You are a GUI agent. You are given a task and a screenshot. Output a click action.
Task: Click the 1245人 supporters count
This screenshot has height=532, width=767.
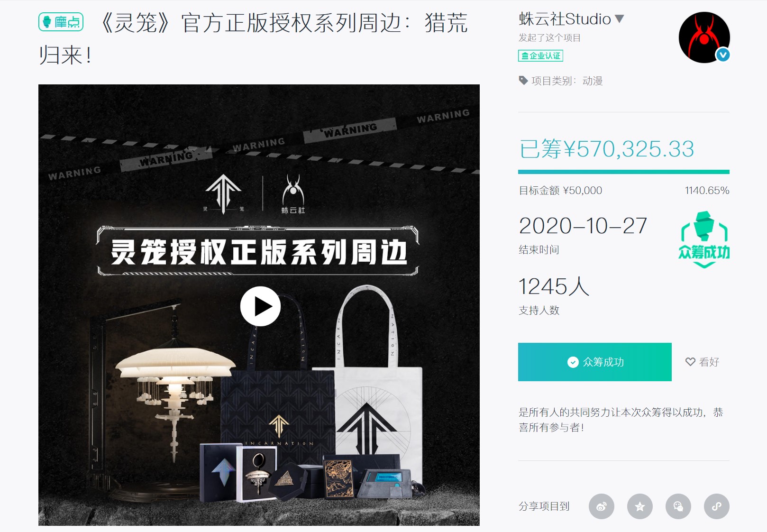point(554,287)
